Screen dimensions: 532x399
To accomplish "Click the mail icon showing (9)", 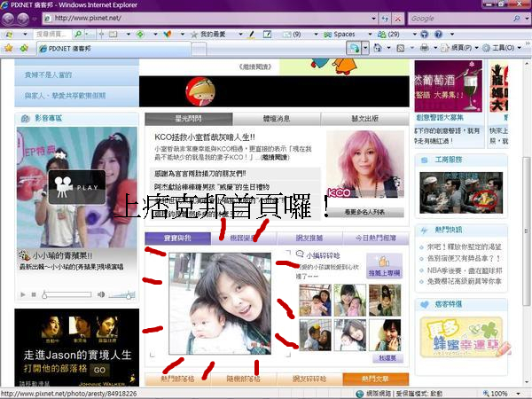I will (x=292, y=35).
